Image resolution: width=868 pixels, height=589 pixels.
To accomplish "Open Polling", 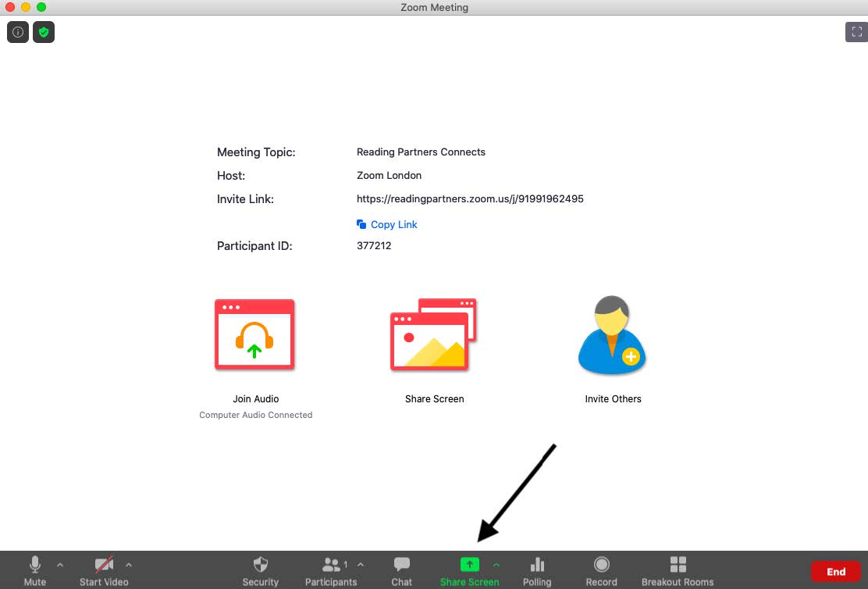I will click(537, 571).
